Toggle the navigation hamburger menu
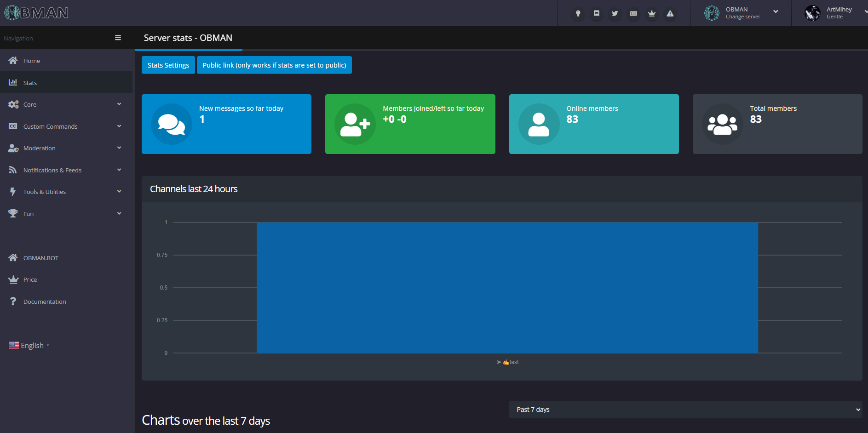 pyautogui.click(x=118, y=38)
